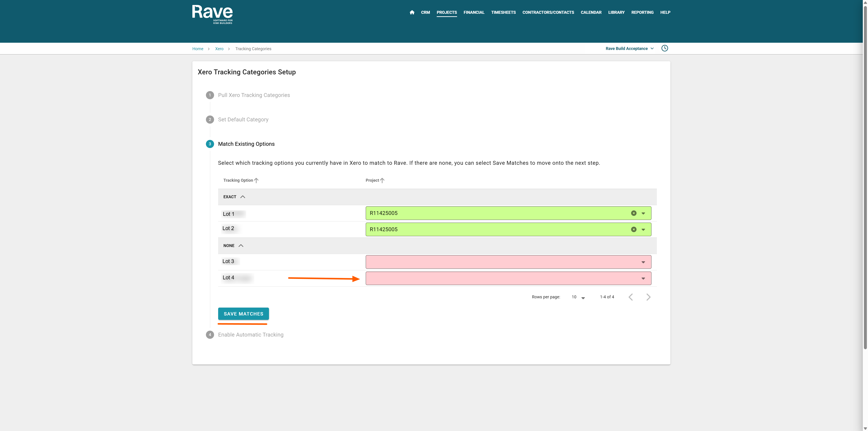
Task: Sort by Tracking Option arrow
Action: tap(256, 180)
